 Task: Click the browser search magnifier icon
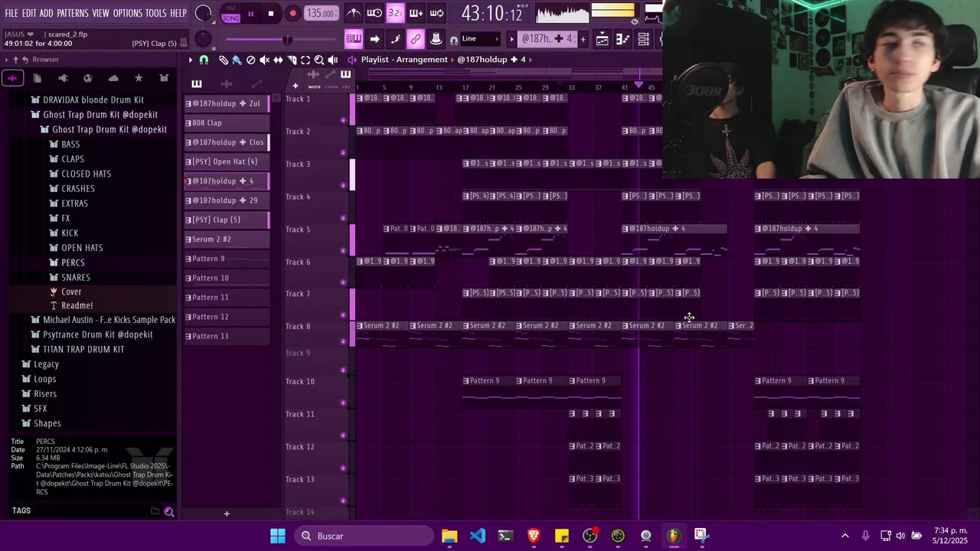[169, 511]
